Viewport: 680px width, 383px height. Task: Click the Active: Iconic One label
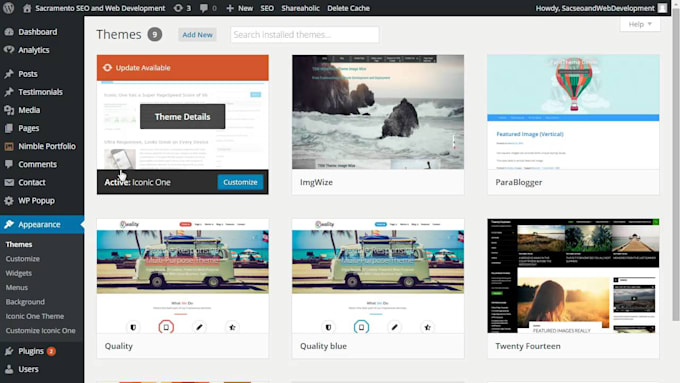point(137,182)
